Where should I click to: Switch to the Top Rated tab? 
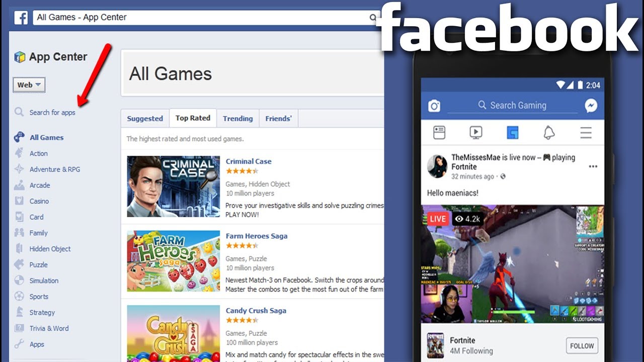click(193, 118)
